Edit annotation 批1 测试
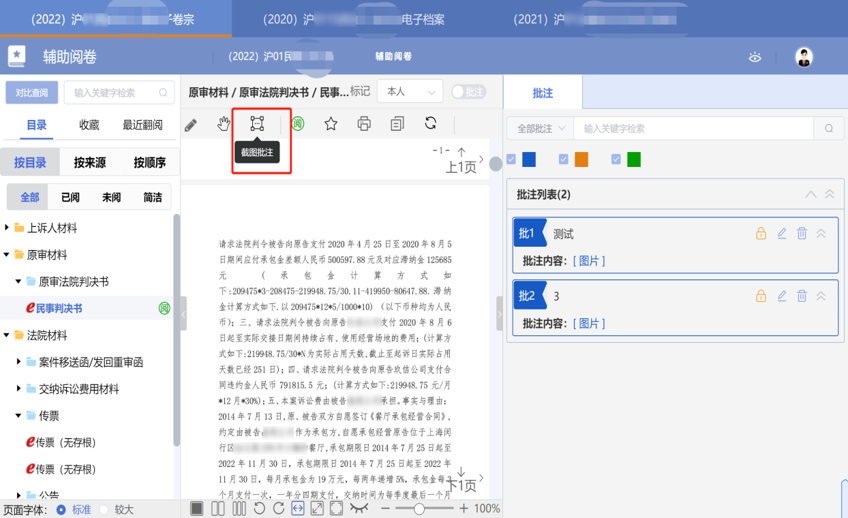Screen dimensions: 848x518 781,234
